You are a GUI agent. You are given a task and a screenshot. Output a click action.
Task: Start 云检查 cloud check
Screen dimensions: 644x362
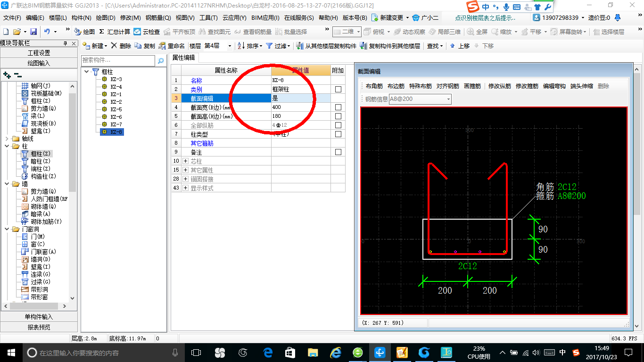tap(147, 32)
